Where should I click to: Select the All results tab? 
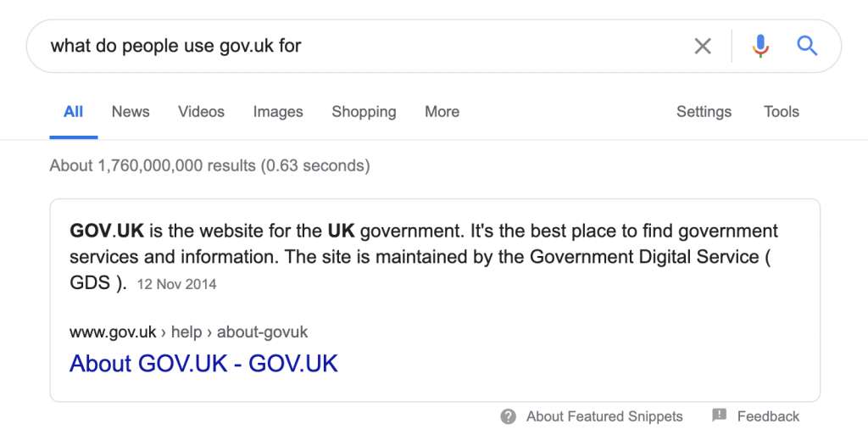point(74,112)
